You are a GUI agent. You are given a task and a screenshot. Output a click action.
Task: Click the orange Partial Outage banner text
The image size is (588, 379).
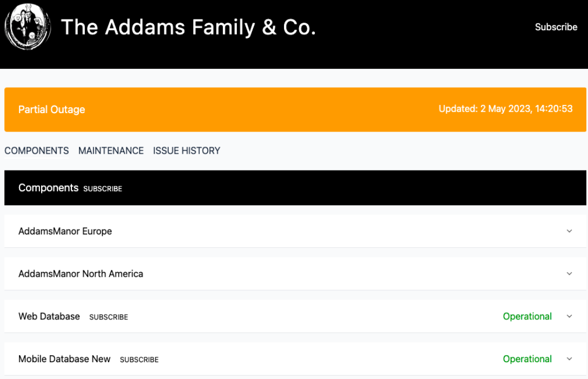point(52,109)
